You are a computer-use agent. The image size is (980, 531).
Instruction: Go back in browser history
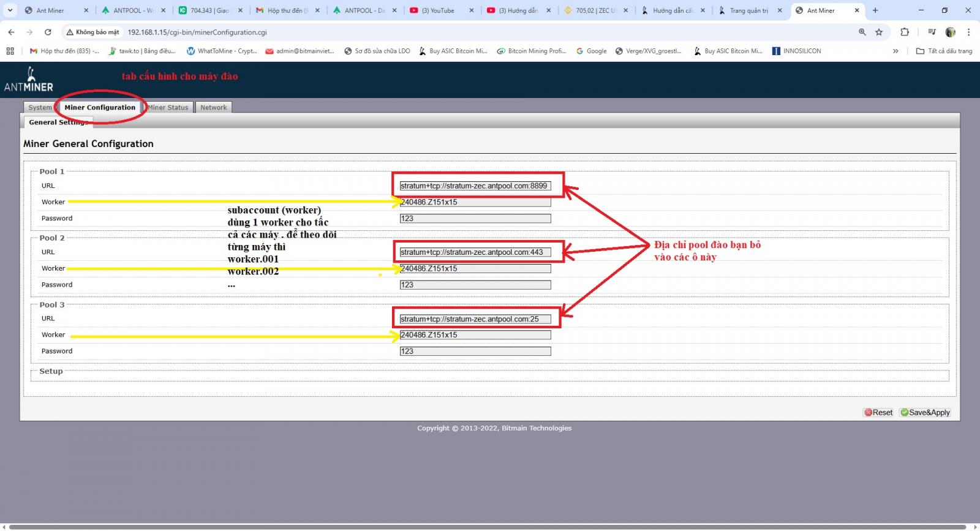(x=11, y=32)
